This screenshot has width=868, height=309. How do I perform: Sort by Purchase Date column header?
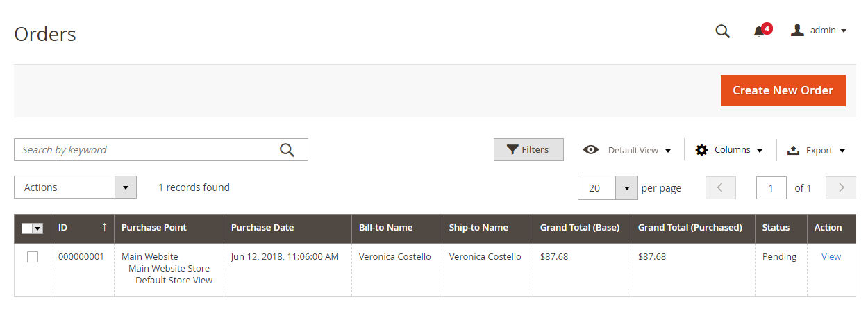(287, 227)
